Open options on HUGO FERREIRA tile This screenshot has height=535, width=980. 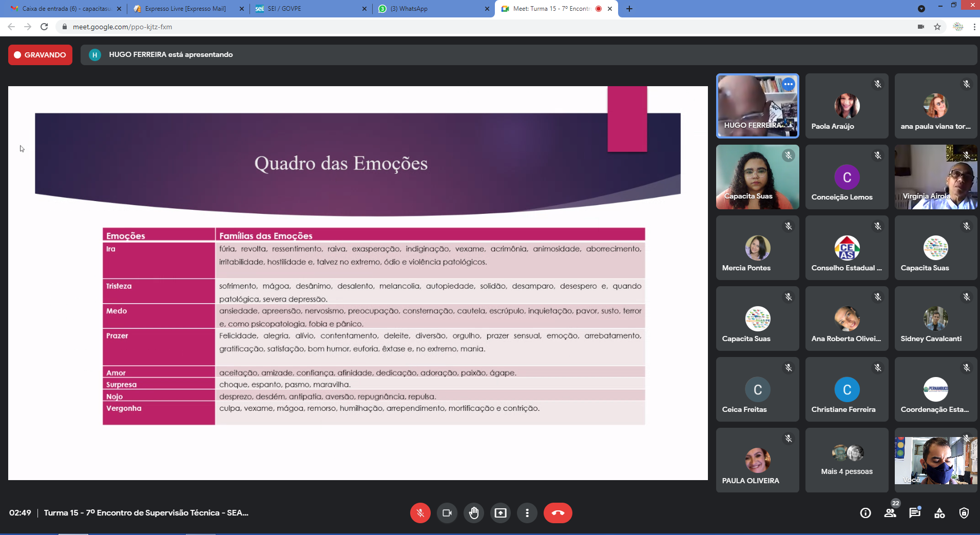coord(789,84)
